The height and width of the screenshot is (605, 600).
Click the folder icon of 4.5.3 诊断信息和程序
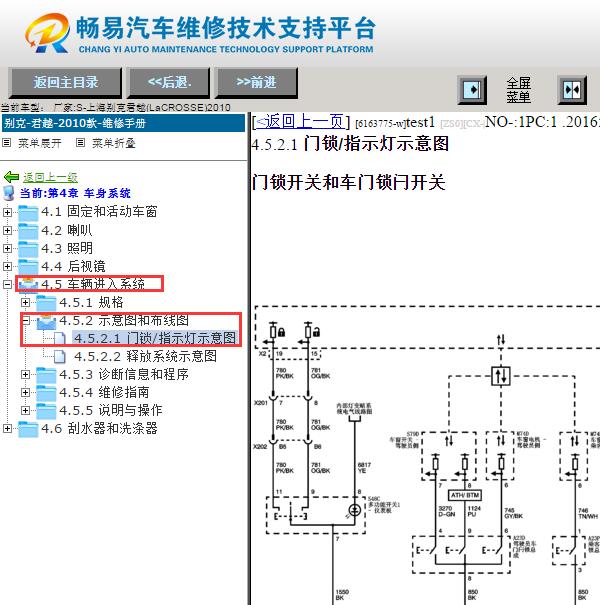point(46,375)
